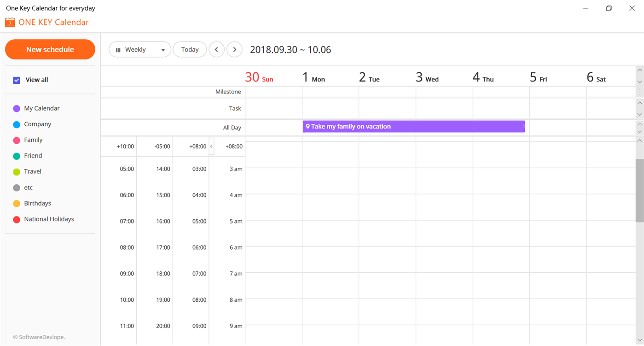The height and width of the screenshot is (346, 644).
Task: Open the Weekly view dropdown
Action: tap(163, 49)
